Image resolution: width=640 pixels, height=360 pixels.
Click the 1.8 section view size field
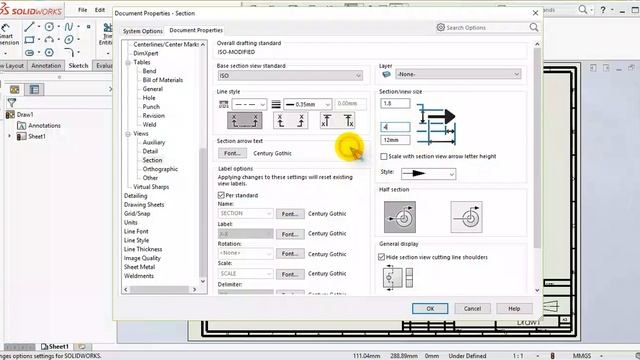(x=395, y=104)
